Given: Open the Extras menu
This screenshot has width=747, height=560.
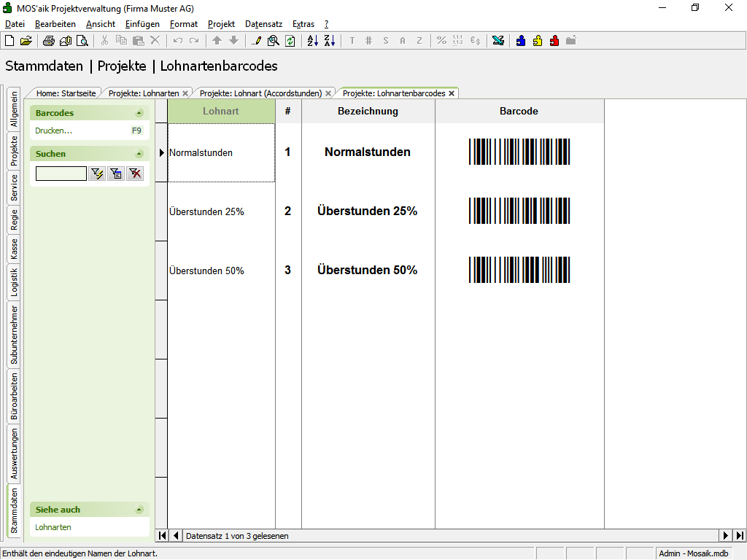Looking at the screenshot, I should (303, 24).
